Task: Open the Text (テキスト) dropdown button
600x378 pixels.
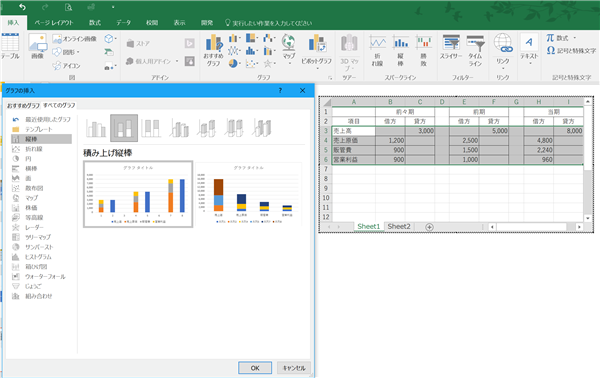Action: click(x=529, y=49)
